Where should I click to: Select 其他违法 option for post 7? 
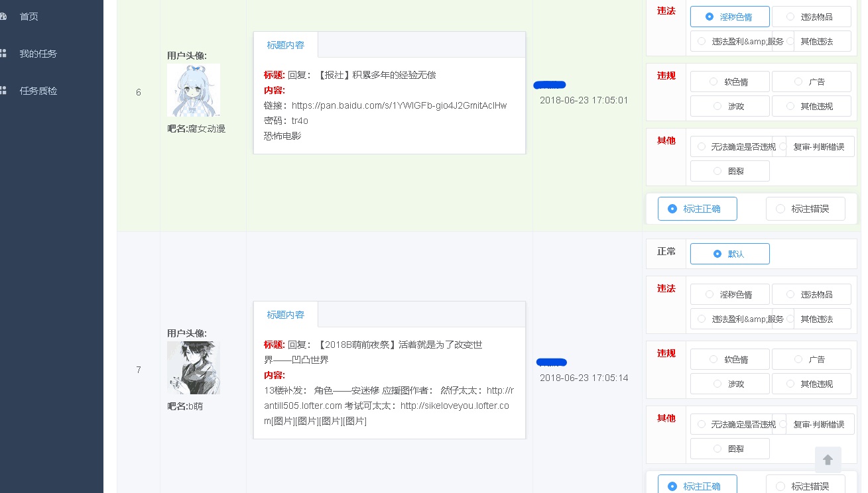click(x=822, y=319)
